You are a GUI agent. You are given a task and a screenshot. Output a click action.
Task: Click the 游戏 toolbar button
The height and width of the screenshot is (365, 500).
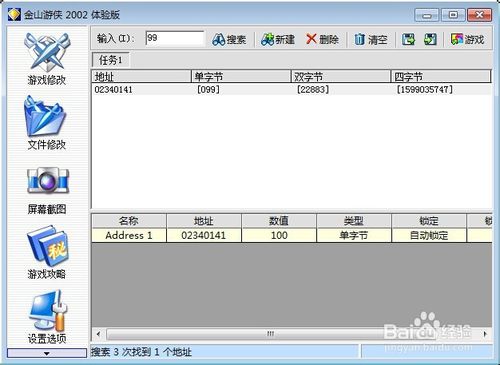pos(467,40)
